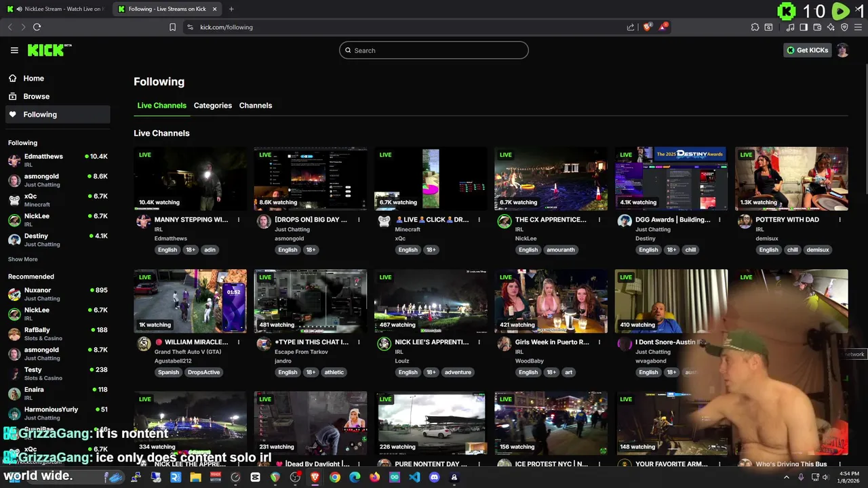Open options for MANNY STEPPING stream
868x488 pixels.
[x=239, y=220]
